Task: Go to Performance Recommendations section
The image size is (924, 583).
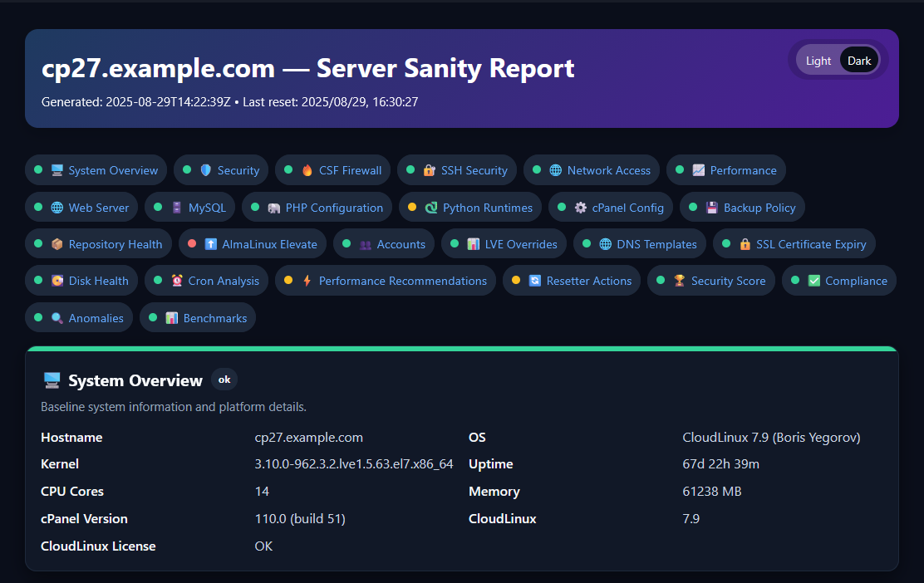Action: [x=386, y=281]
